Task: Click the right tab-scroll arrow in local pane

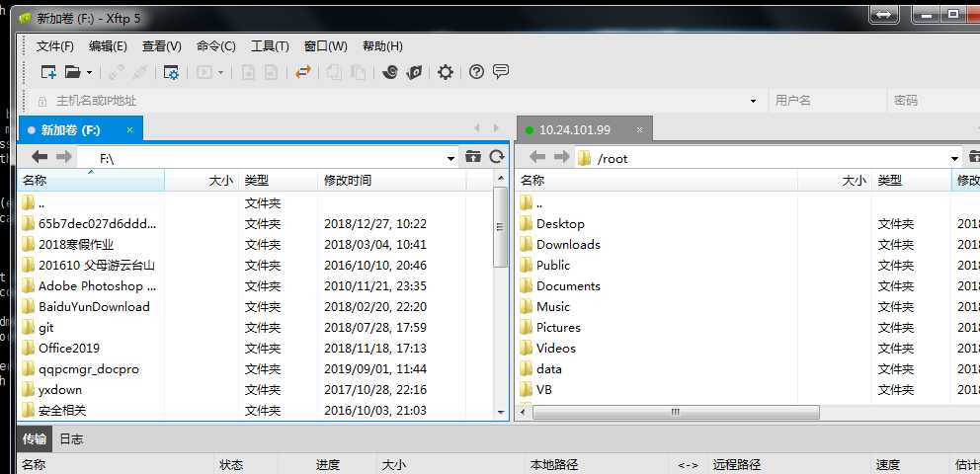Action: pos(496,128)
